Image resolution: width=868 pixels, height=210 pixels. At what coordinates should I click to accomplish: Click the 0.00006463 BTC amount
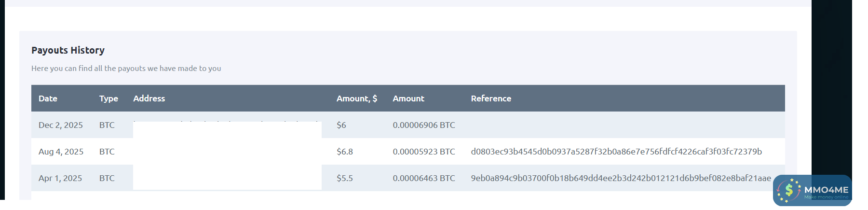pos(424,178)
